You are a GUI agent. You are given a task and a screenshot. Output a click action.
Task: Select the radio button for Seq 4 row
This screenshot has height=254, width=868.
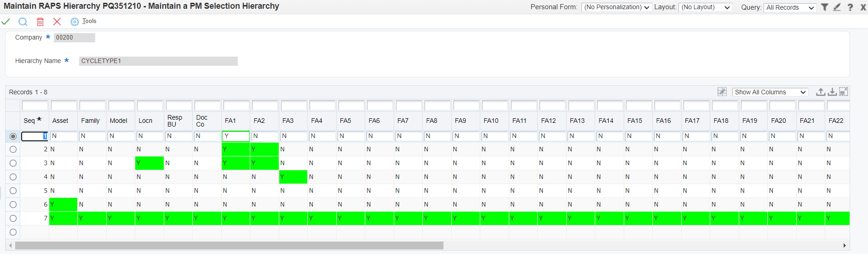point(13,177)
